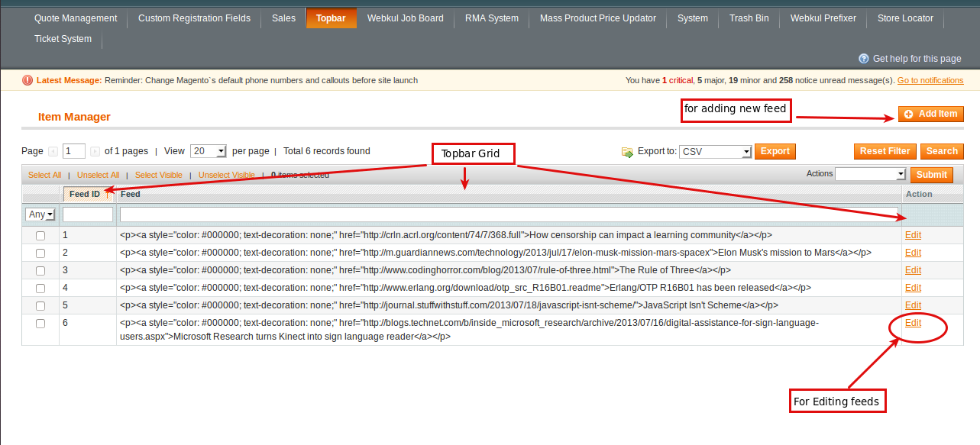Click the previous page arrow icon
The width and height of the screenshot is (980, 445).
(53, 152)
